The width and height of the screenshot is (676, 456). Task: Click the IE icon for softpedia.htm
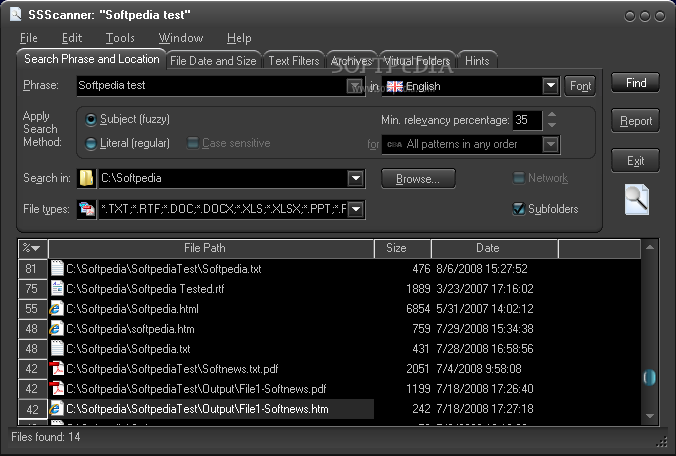coord(56,329)
